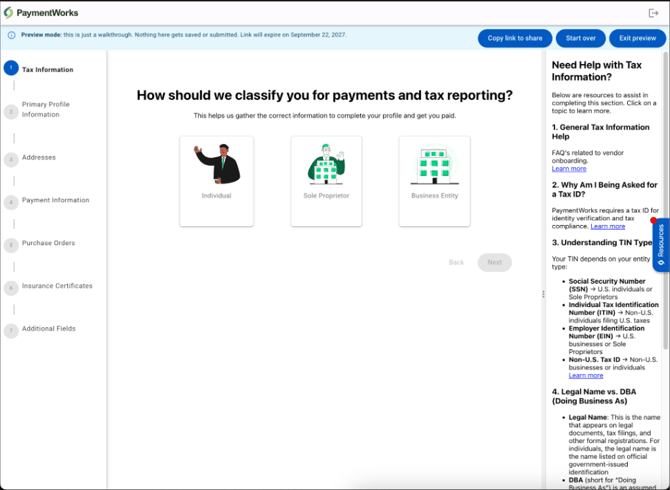Image resolution: width=670 pixels, height=490 pixels.
Task: Go to Additional Fields step
Action: (49, 329)
